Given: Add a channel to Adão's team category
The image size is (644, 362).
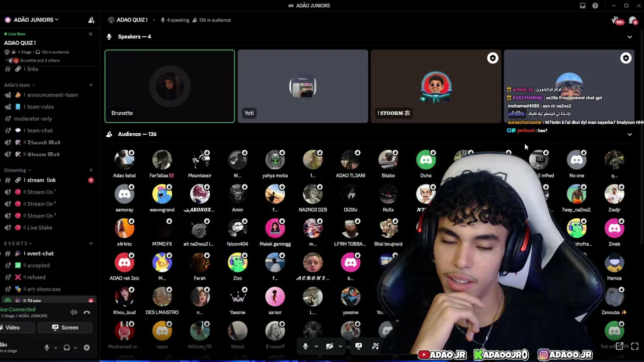Looking at the screenshot, I should pos(91,85).
